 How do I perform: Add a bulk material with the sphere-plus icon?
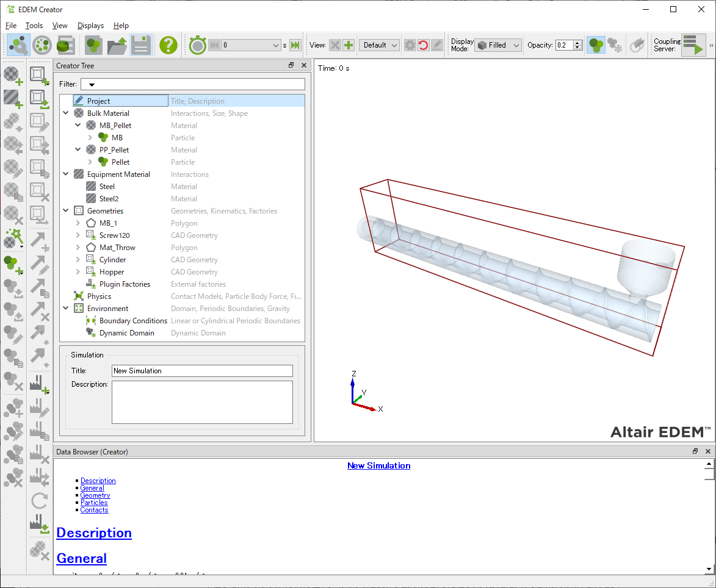pos(13,75)
